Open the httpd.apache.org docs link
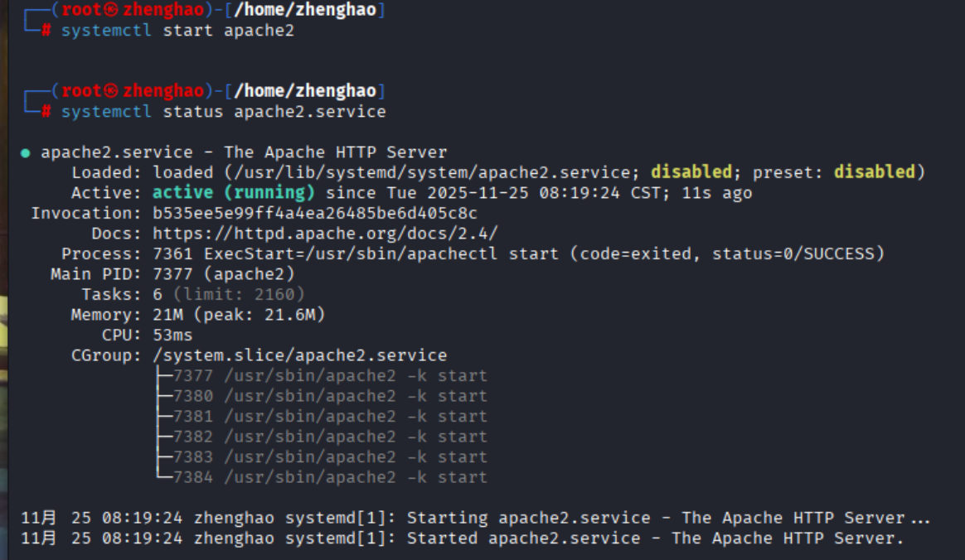This screenshot has width=965, height=560. (325, 234)
